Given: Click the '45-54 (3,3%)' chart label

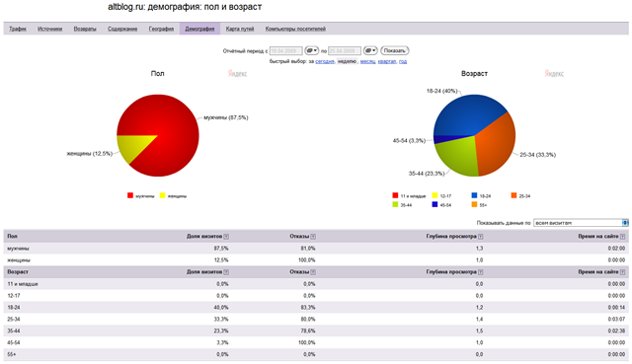Looking at the screenshot, I should tap(409, 140).
